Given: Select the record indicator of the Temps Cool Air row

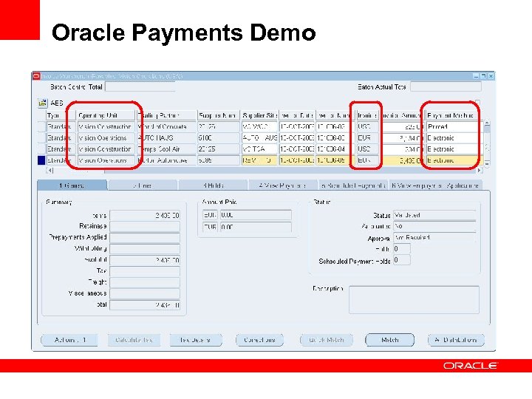Looking at the screenshot, I should (41, 149).
